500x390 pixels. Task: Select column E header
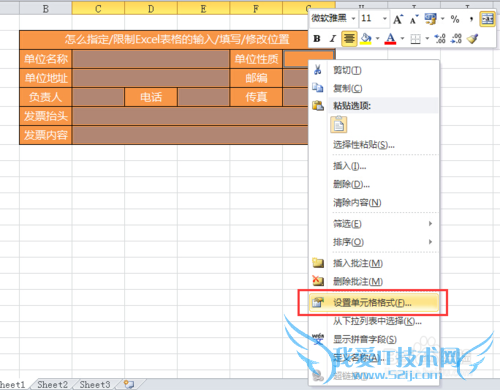pos(203,9)
